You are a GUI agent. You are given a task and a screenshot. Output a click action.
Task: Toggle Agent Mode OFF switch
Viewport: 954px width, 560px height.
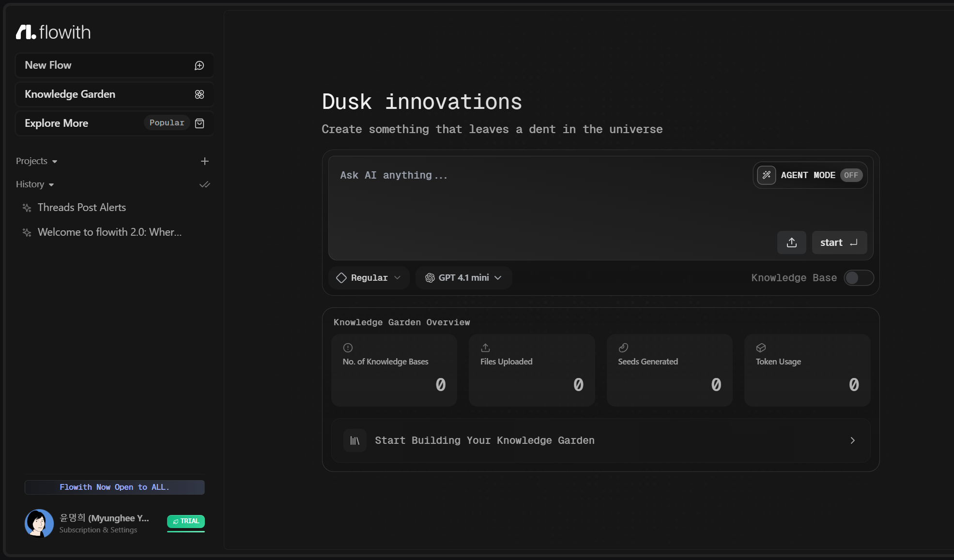[851, 175]
